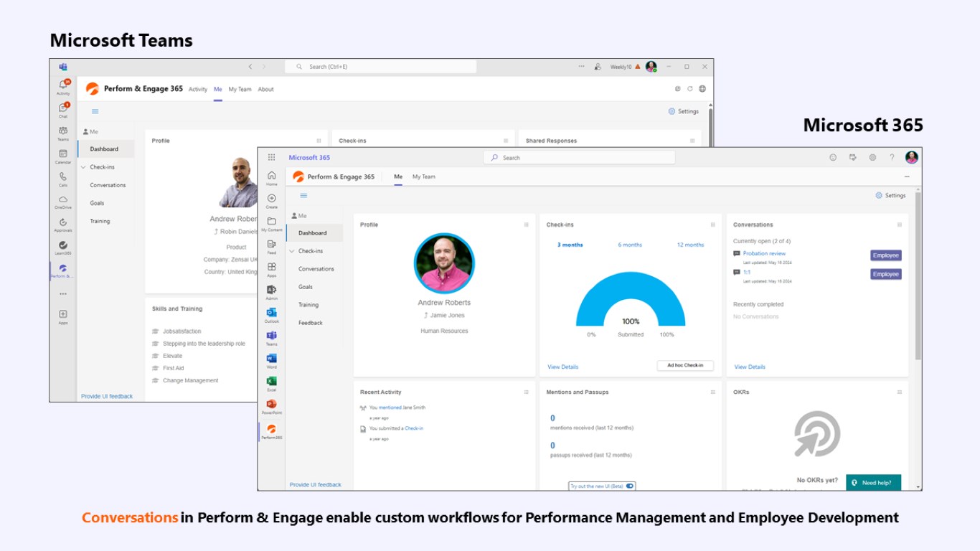Launch Excel from the Microsoft 365 rail
The height and width of the screenshot is (551, 980).
tap(271, 384)
